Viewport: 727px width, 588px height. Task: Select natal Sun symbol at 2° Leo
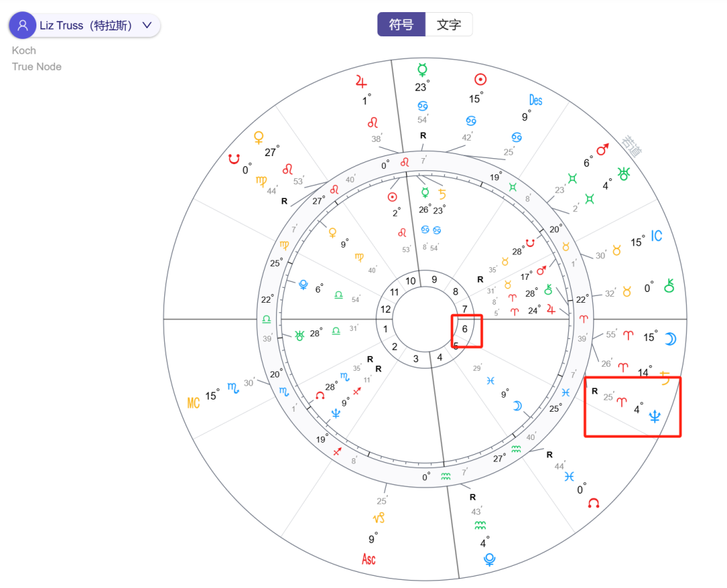tap(392, 197)
